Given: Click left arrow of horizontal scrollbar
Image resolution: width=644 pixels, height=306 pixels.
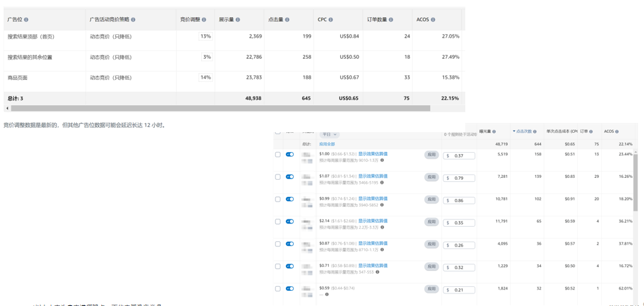Looking at the screenshot, I should pos(7,108).
